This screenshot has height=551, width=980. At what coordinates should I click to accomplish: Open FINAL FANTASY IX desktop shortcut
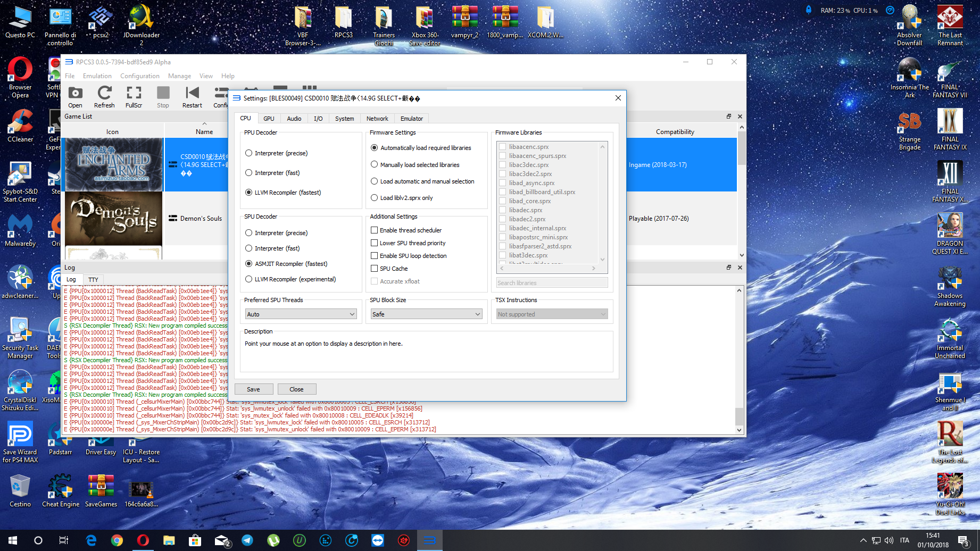(950, 130)
